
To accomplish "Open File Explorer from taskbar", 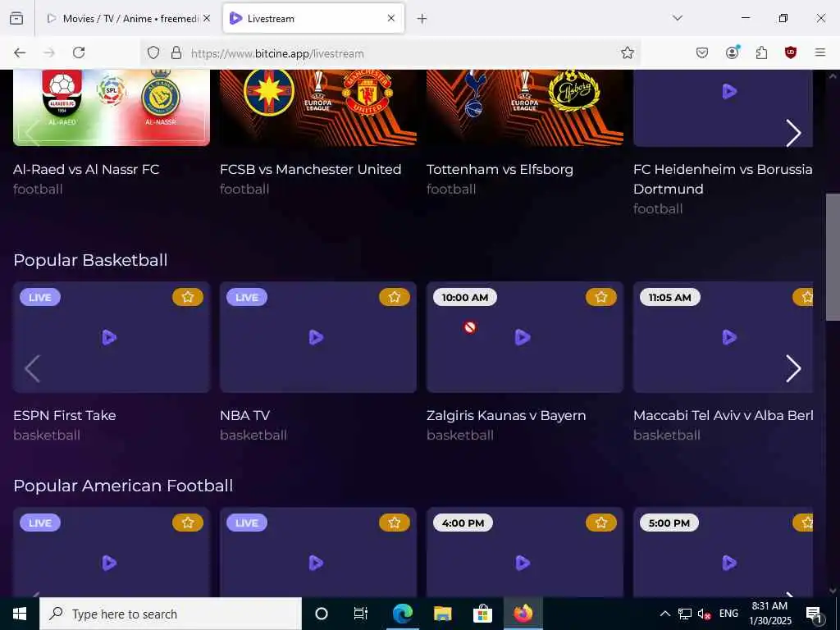I will [x=442, y=614].
